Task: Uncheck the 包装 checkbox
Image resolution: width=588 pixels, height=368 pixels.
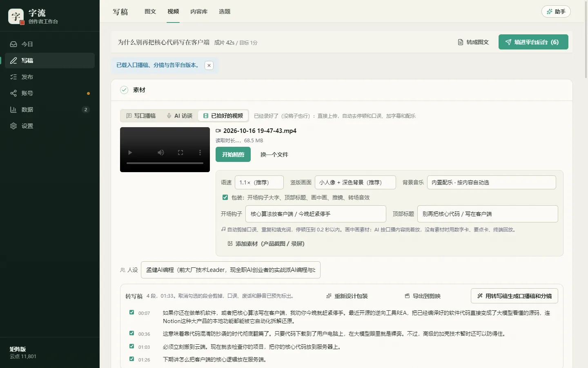Action: click(225, 197)
